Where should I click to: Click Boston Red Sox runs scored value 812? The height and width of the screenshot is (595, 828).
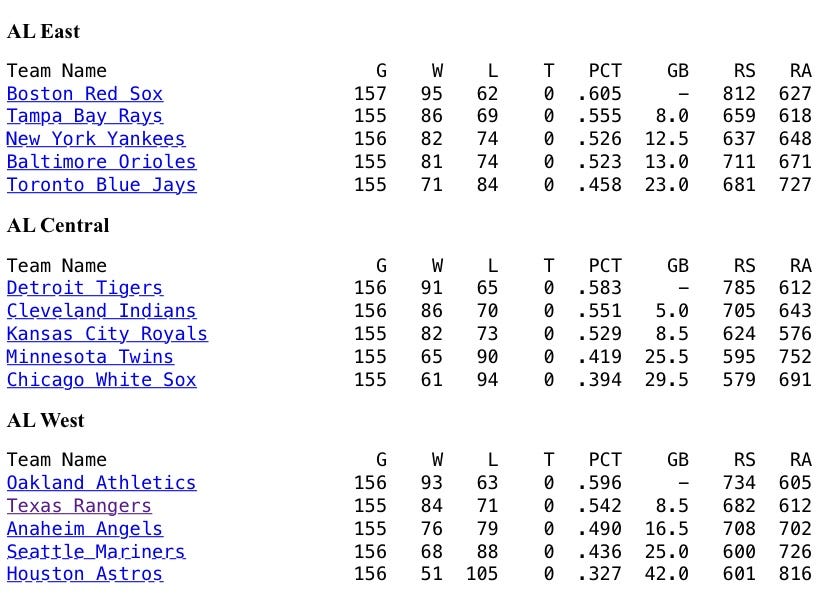(x=739, y=93)
